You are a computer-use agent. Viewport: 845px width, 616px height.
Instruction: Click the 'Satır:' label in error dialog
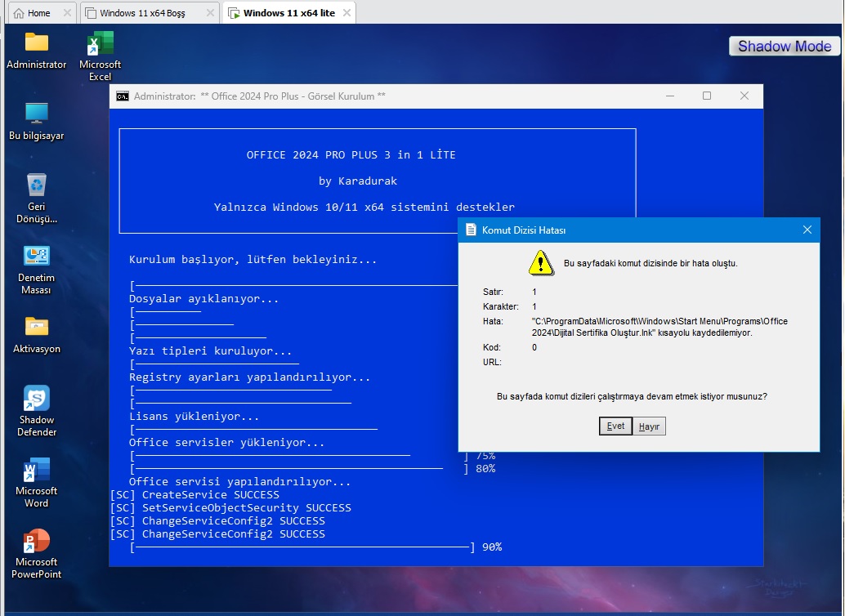coord(493,292)
